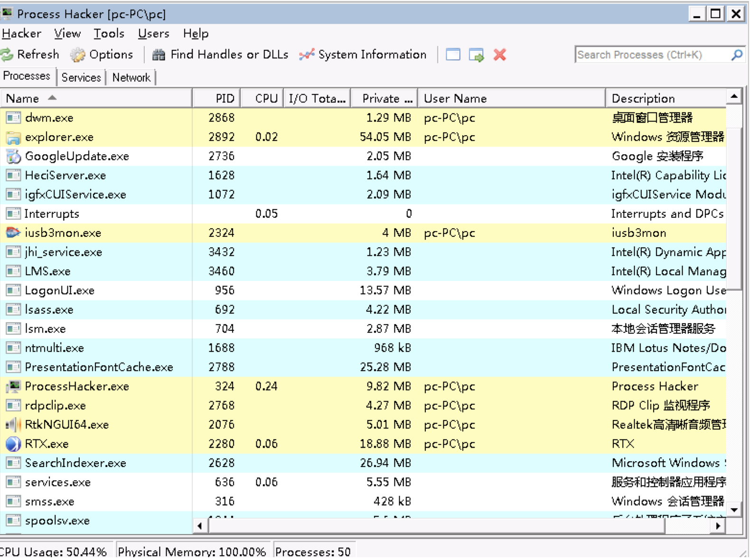The width and height of the screenshot is (750, 560).
Task: Select the Processes tab
Action: [27, 76]
